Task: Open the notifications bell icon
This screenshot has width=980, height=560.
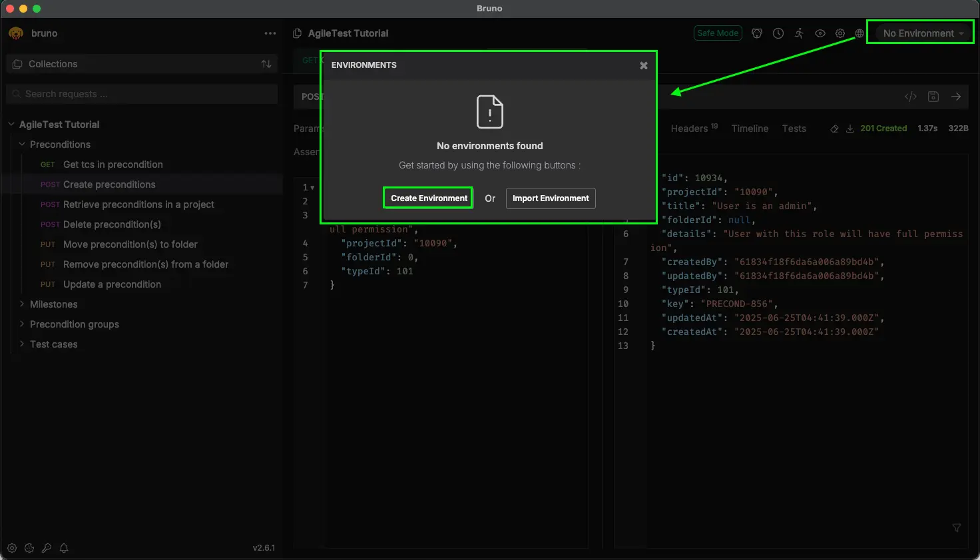Action: [x=64, y=548]
